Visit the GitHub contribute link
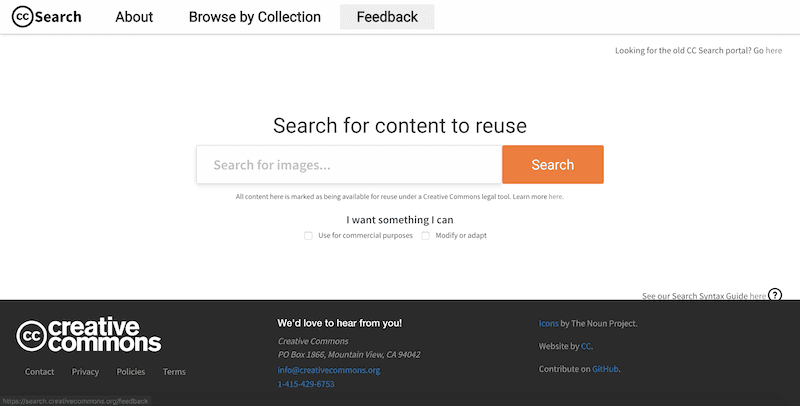This screenshot has width=800, height=406. [x=605, y=369]
